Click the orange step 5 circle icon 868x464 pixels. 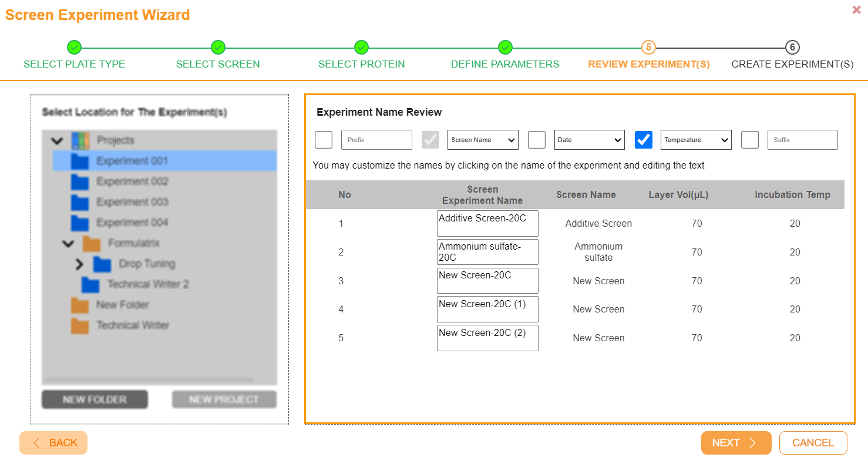pos(648,48)
